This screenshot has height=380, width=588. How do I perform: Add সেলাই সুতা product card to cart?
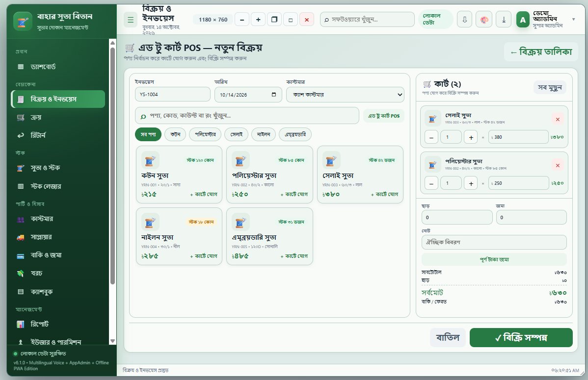point(384,194)
